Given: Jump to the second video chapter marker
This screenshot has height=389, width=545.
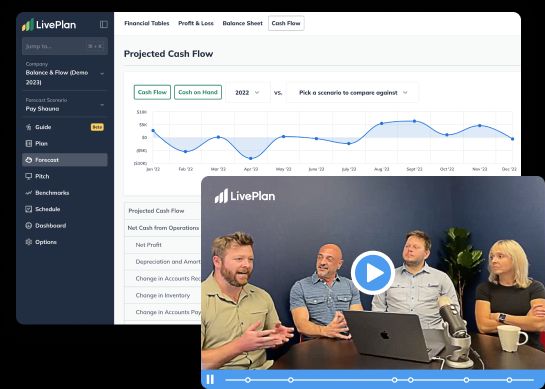Looking at the screenshot, I should pyautogui.click(x=291, y=380).
